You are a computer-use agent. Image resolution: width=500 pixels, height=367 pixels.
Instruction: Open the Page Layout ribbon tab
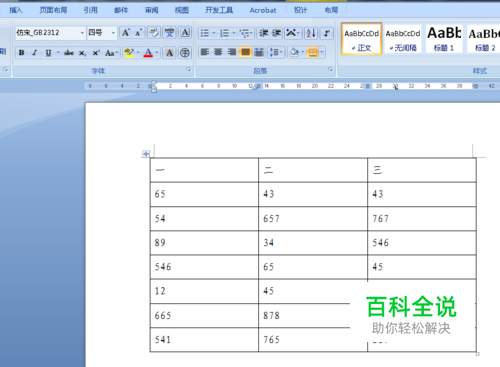click(53, 10)
